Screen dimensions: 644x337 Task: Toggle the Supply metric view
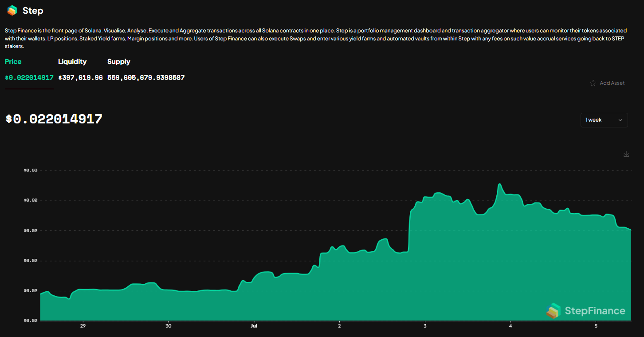118,61
